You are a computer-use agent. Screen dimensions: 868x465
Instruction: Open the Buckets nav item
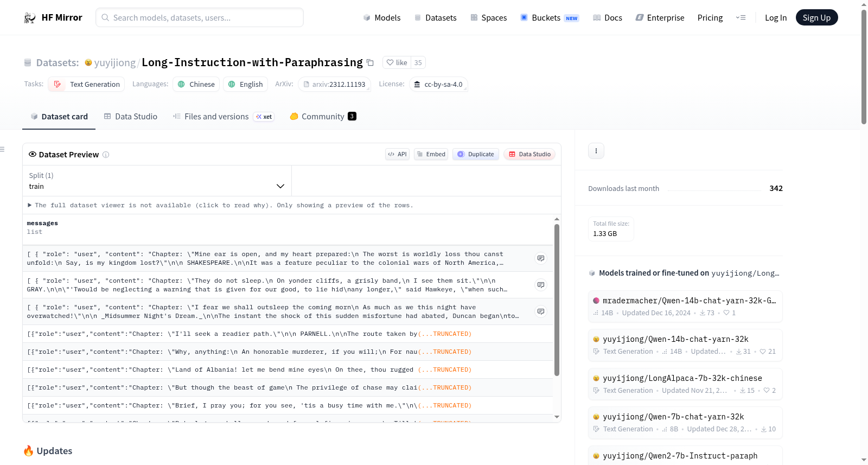[550, 18]
